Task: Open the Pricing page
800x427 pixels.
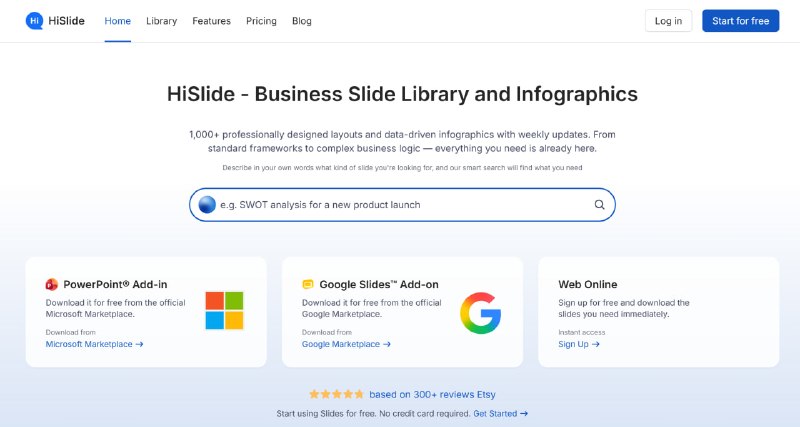Action: (x=261, y=21)
